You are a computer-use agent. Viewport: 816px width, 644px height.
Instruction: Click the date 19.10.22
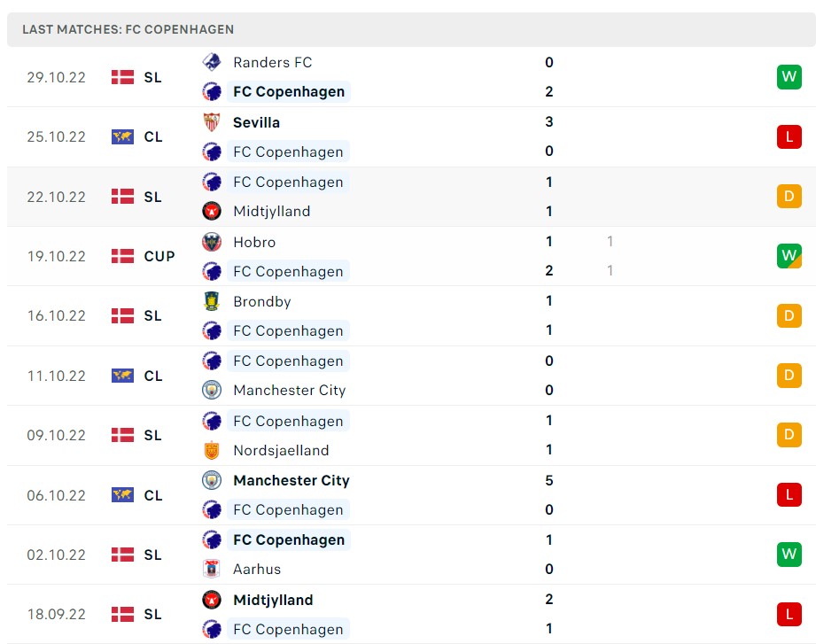coord(57,256)
